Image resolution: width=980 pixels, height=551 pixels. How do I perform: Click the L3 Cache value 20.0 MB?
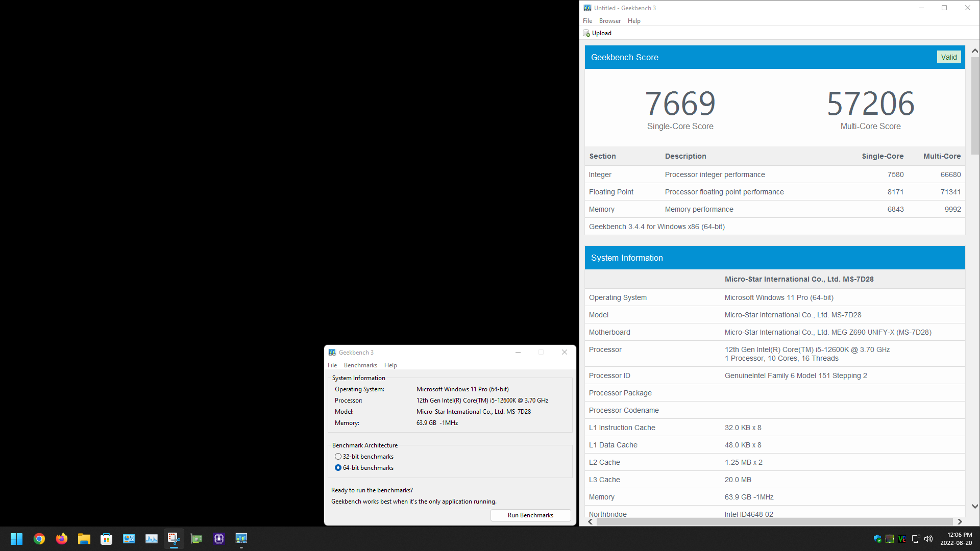click(x=738, y=480)
